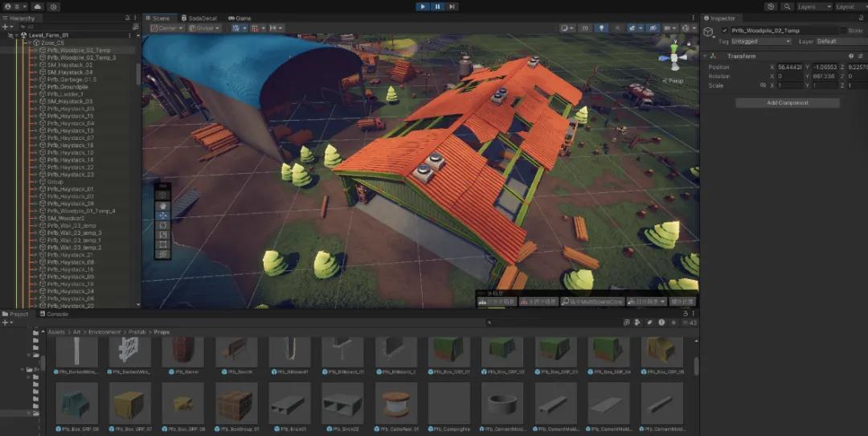Select the Move tool in the scene overlay

pos(163,215)
